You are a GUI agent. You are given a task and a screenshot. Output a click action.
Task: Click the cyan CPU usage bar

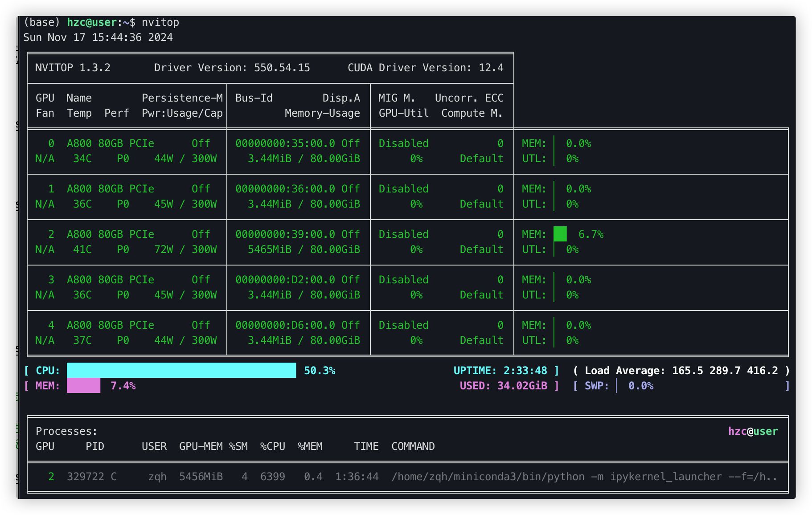pyautogui.click(x=181, y=370)
